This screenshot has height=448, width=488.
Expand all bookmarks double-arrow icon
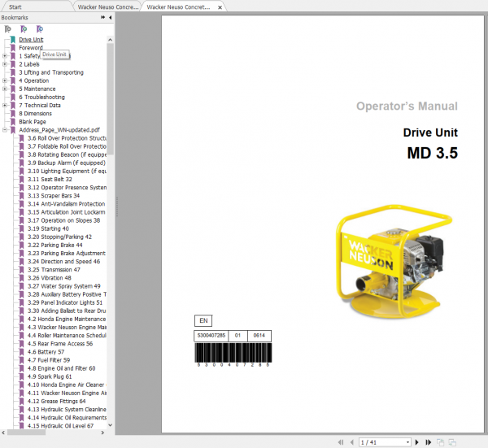[x=103, y=17]
